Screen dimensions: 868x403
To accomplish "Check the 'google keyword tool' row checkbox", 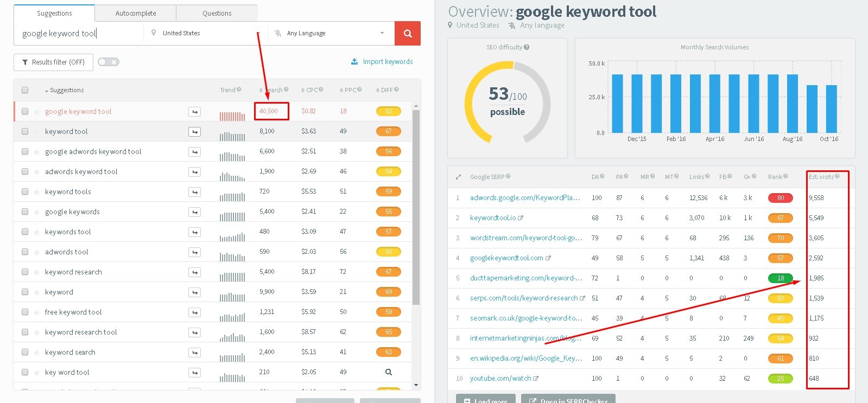I will (25, 111).
